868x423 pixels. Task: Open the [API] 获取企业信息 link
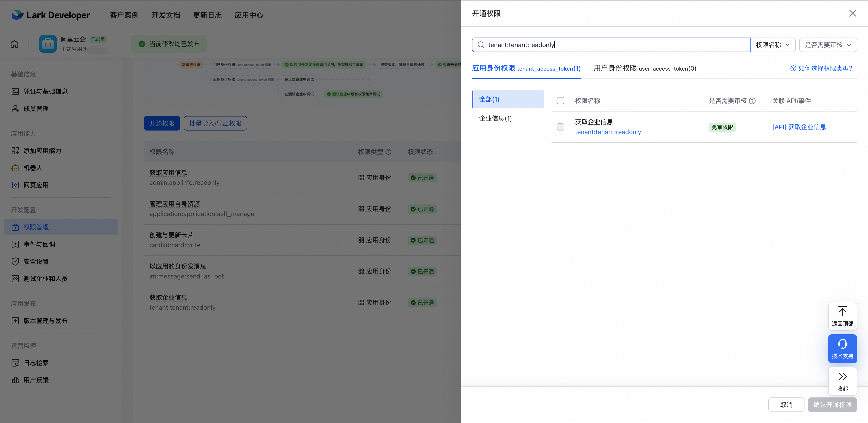[799, 127]
